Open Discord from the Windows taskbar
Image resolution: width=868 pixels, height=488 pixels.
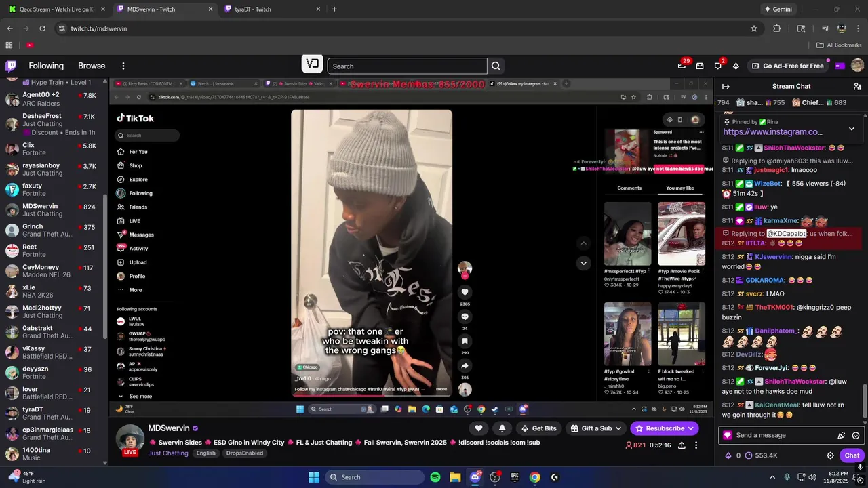pos(475,477)
